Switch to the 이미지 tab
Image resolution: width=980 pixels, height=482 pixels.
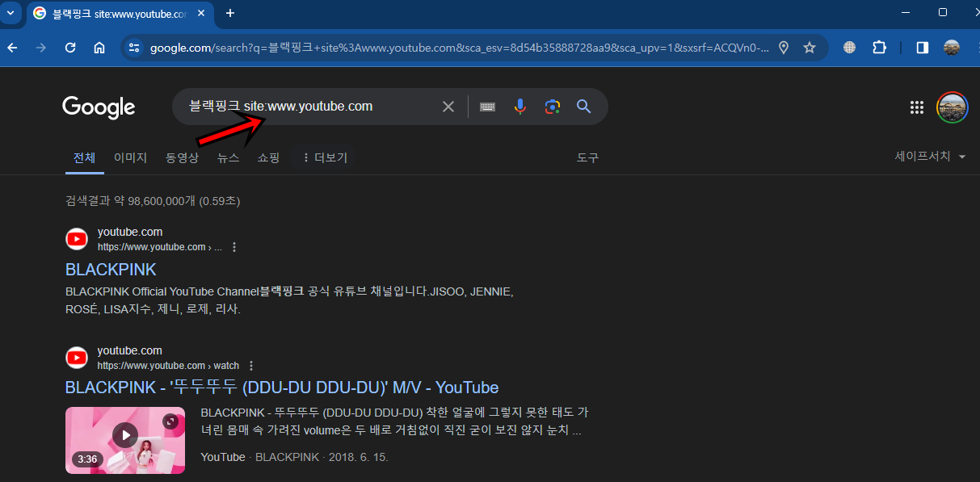tap(130, 158)
